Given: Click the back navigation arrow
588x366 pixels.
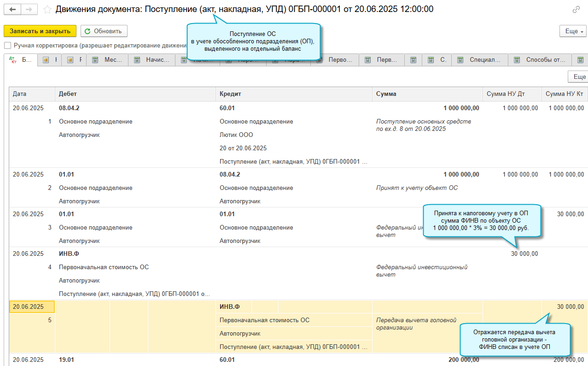Looking at the screenshot, I should (12, 9).
